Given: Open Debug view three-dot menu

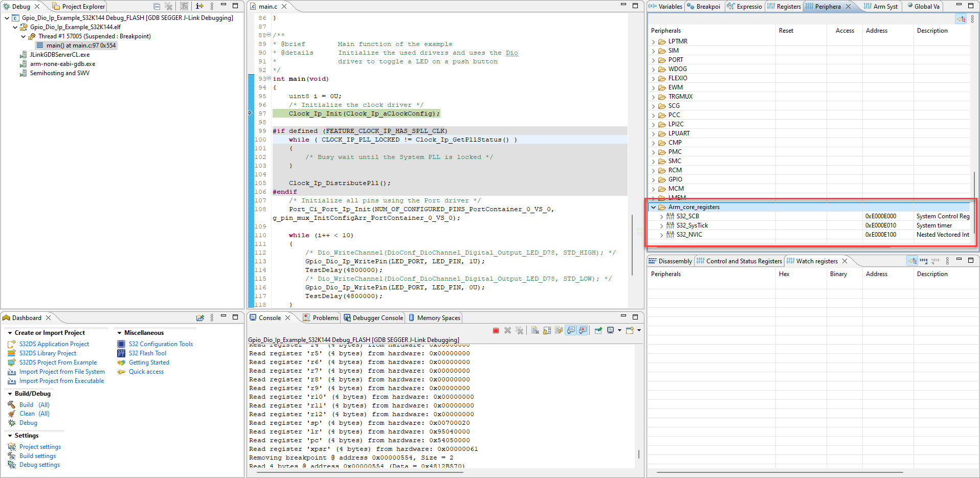Looking at the screenshot, I should (212, 6).
